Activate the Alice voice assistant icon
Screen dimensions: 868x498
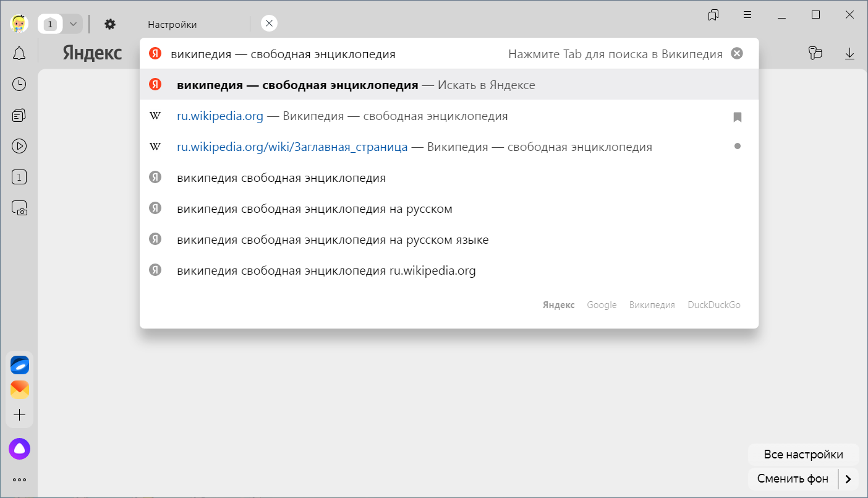pyautogui.click(x=19, y=449)
